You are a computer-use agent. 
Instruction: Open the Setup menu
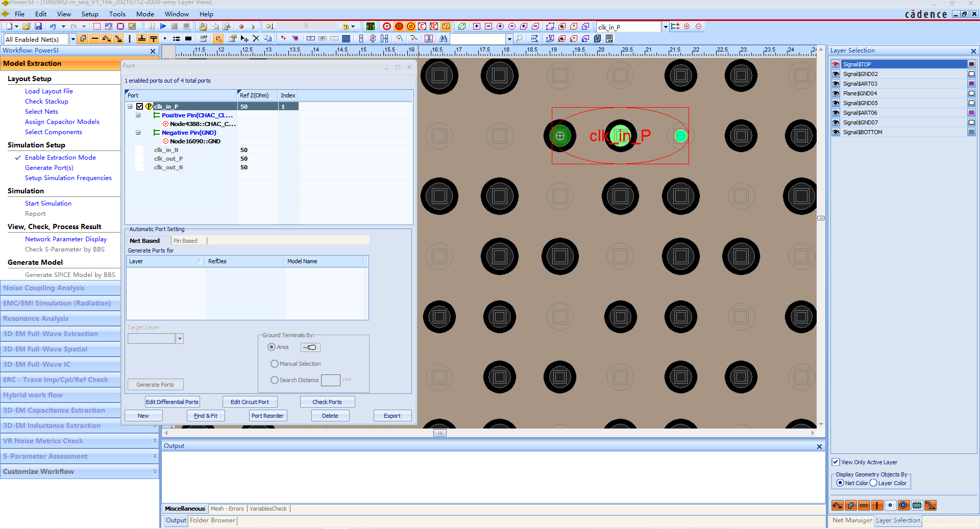point(90,14)
